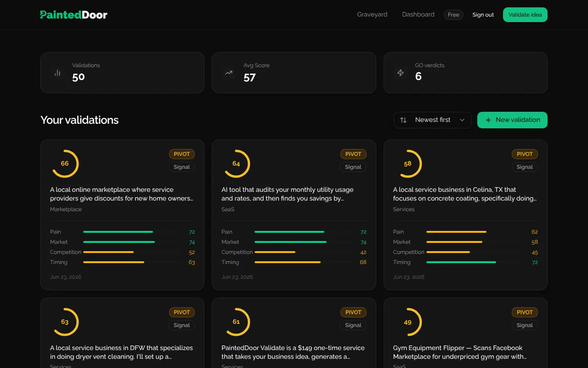
Task: Click the Sign out link
Action: click(x=483, y=15)
